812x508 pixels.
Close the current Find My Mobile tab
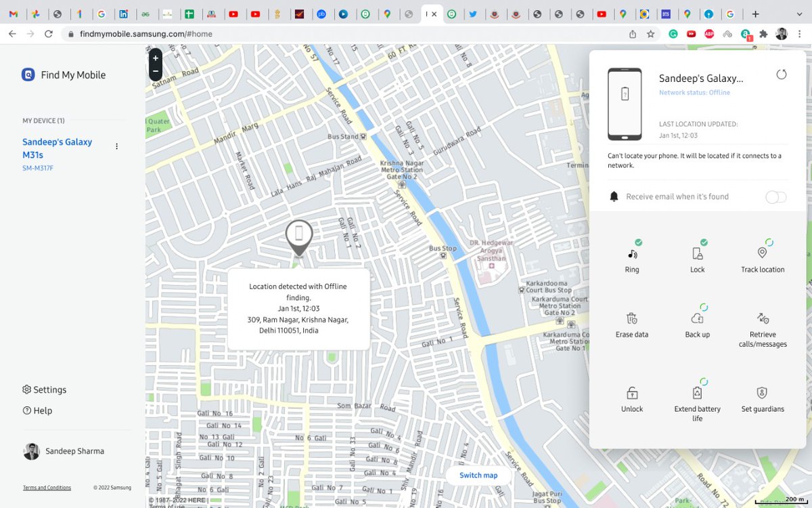pos(434,14)
